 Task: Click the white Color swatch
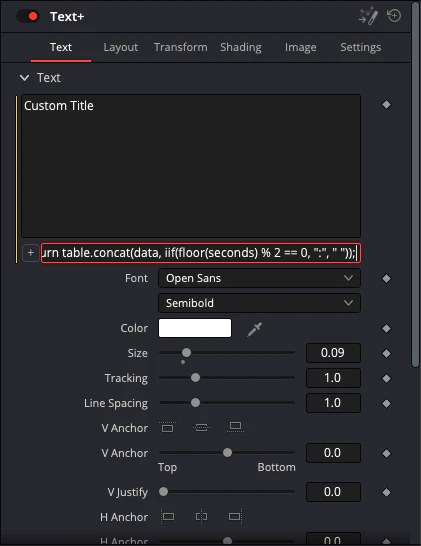coord(195,328)
